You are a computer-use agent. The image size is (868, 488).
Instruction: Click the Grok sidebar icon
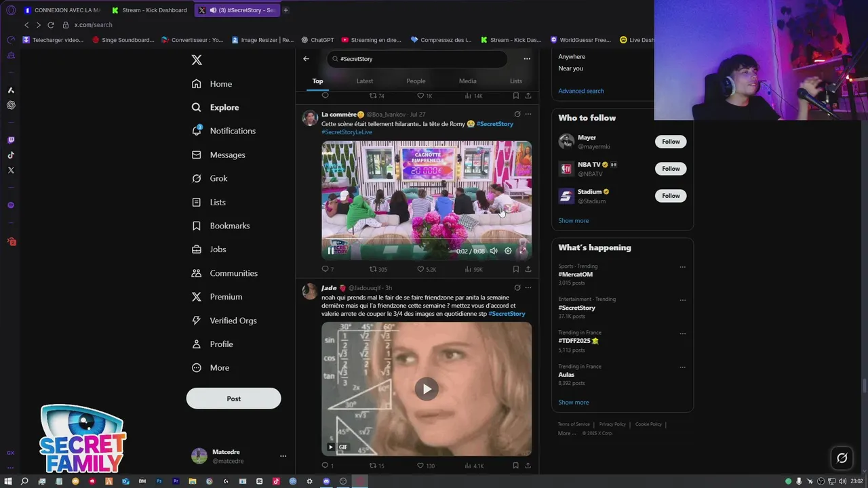pyautogui.click(x=197, y=178)
